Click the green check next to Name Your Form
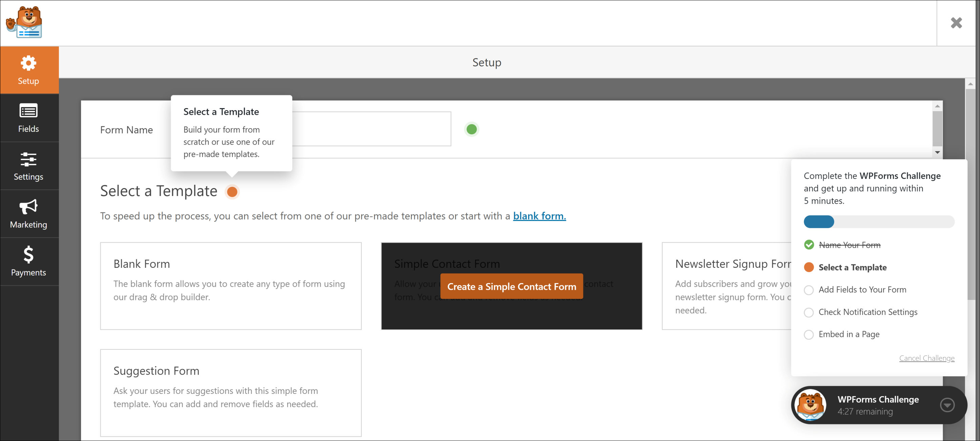The height and width of the screenshot is (441, 980). (x=809, y=245)
